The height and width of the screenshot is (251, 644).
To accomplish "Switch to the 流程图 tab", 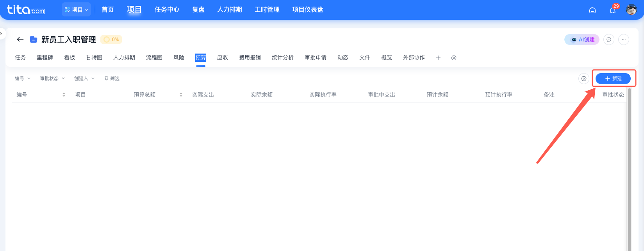I will (x=154, y=57).
